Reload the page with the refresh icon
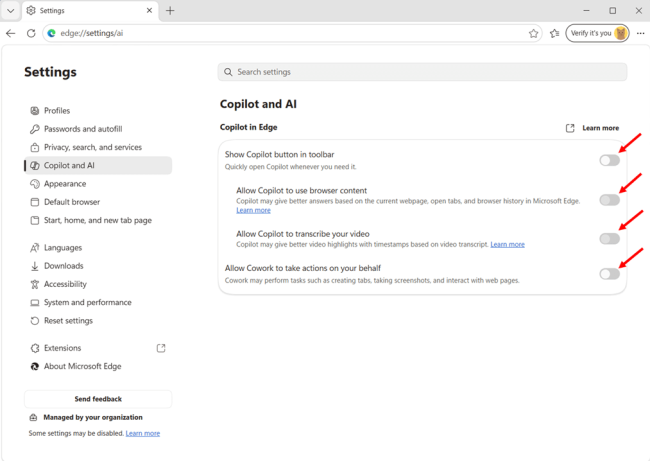Viewport: 650px width, 461px height. (31, 33)
